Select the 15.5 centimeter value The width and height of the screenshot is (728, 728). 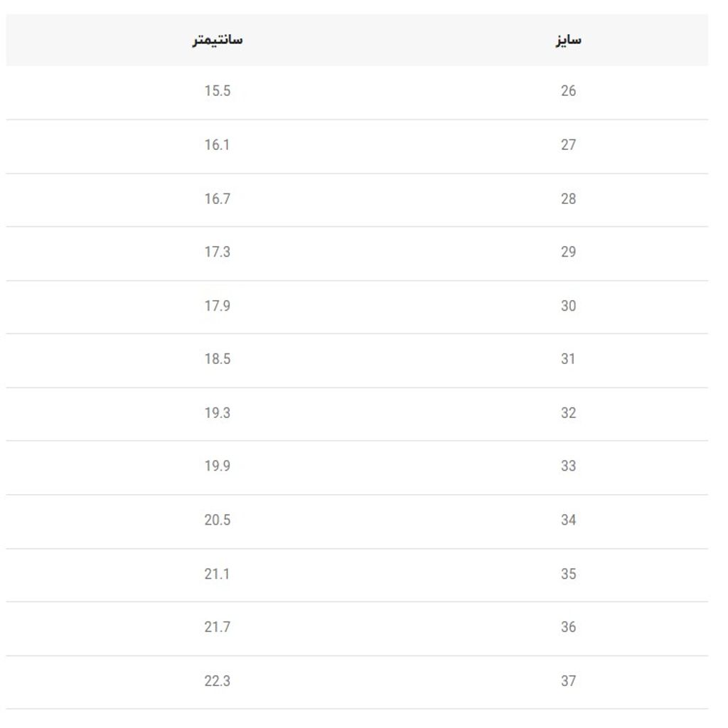click(218, 90)
